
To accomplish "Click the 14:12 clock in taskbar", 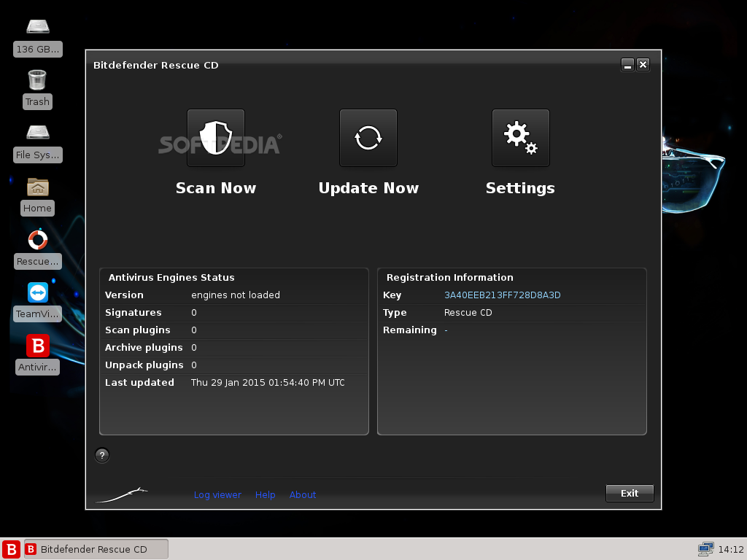I will (731, 550).
